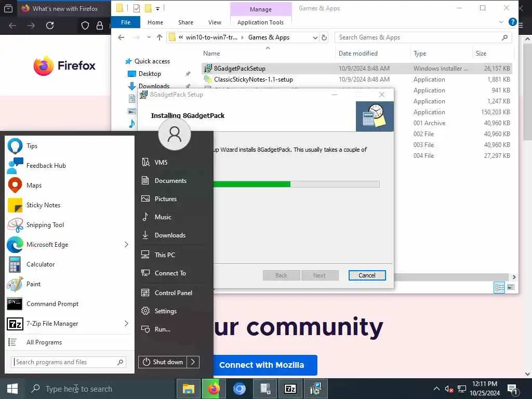The image size is (532, 399).
Task: Switch Explorer to details view icon
Action: tap(499, 287)
